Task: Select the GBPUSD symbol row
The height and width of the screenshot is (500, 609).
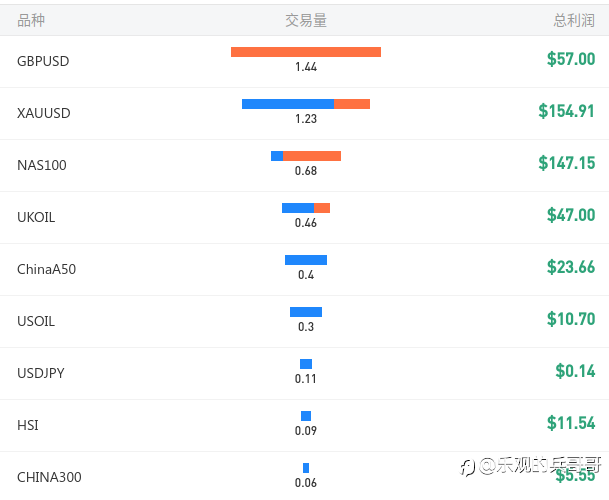Action: [x=304, y=61]
